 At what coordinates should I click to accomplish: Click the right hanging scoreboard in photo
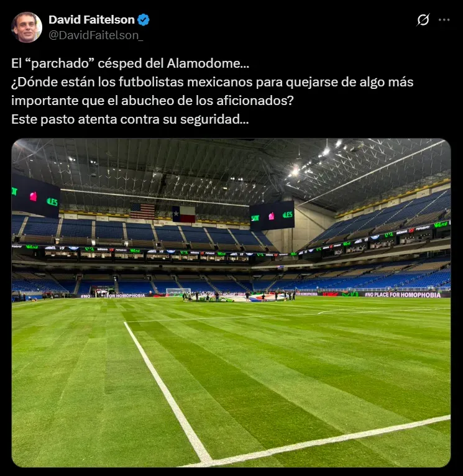point(272,215)
